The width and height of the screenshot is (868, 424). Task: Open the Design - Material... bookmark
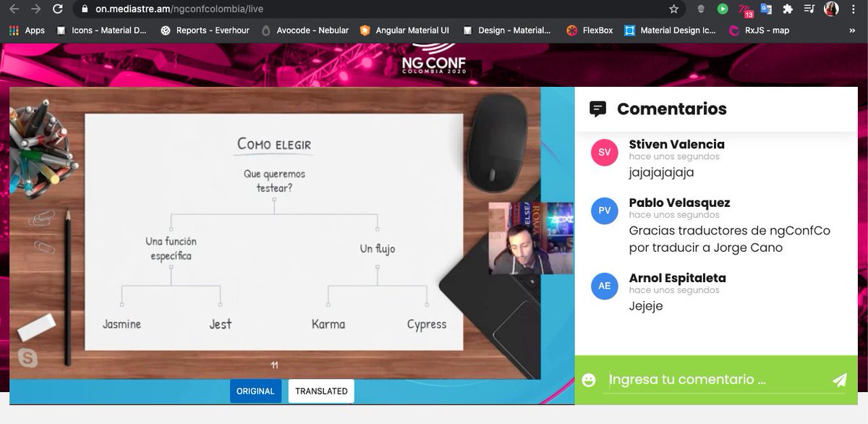507,30
